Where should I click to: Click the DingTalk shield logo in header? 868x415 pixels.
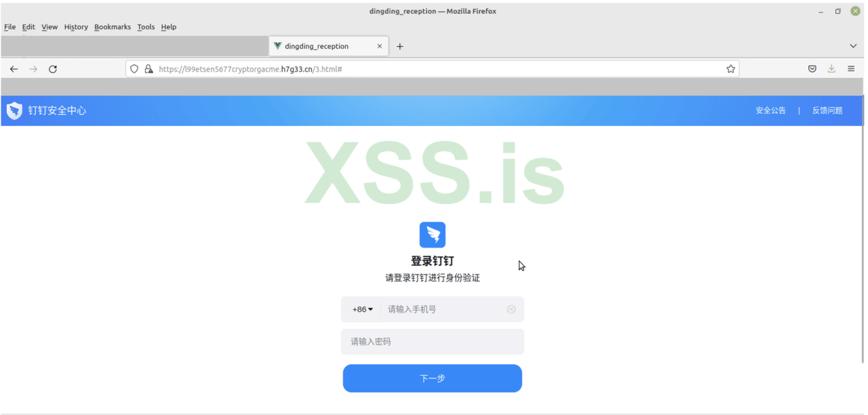[x=14, y=111]
